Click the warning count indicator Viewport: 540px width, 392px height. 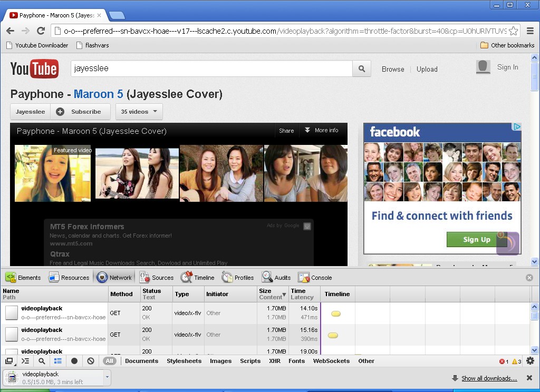(517, 361)
